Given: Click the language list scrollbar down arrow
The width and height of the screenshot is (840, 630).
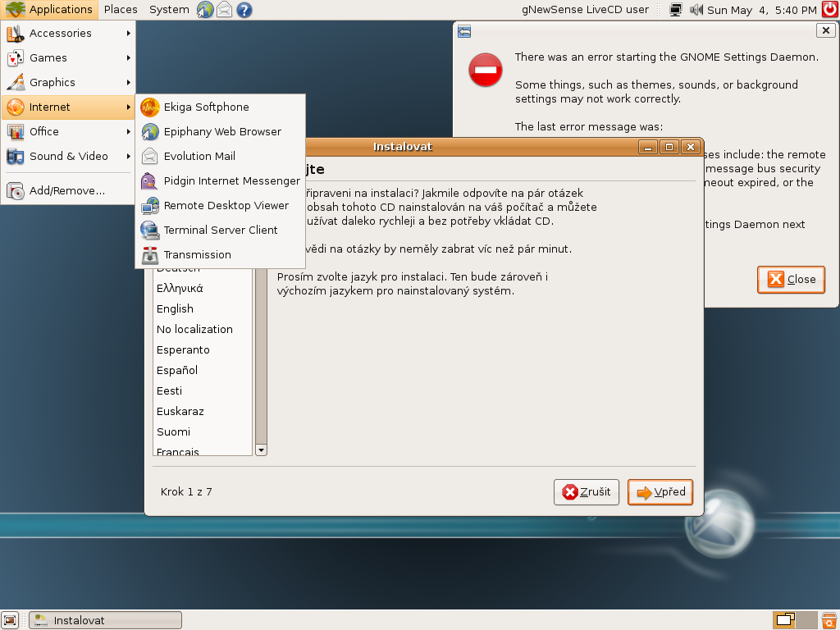Looking at the screenshot, I should pos(261,450).
